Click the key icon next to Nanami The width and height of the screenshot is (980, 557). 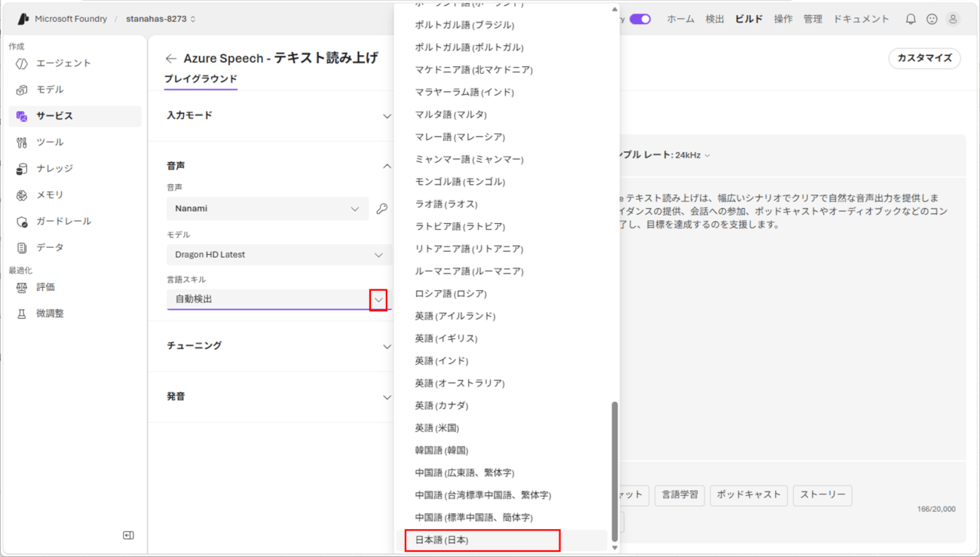(x=382, y=209)
